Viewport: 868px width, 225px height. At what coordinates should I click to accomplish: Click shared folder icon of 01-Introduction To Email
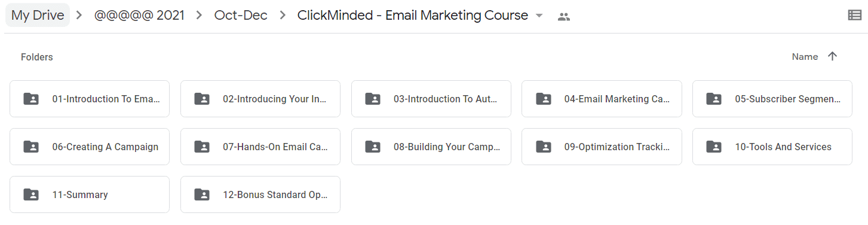30,99
